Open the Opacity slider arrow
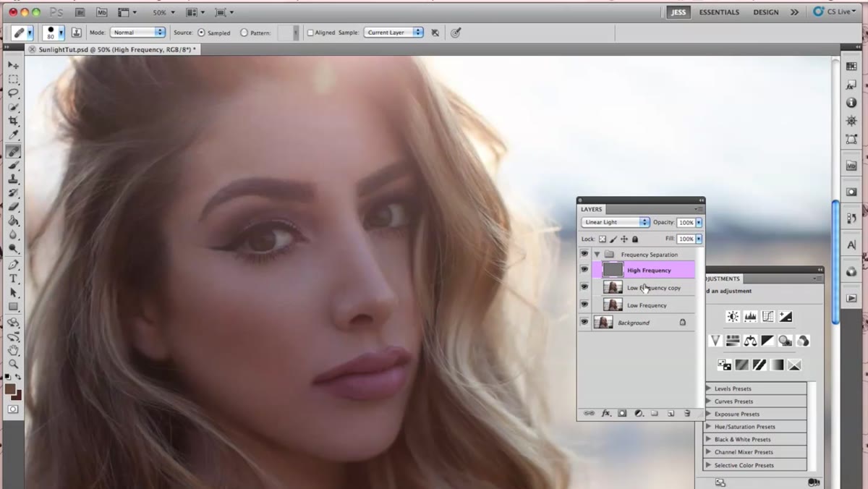 pyautogui.click(x=699, y=222)
